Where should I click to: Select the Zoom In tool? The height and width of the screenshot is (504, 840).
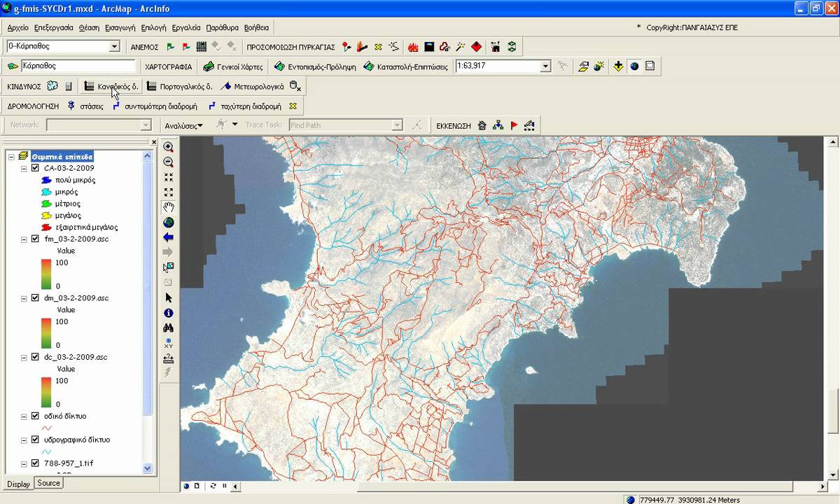point(168,147)
